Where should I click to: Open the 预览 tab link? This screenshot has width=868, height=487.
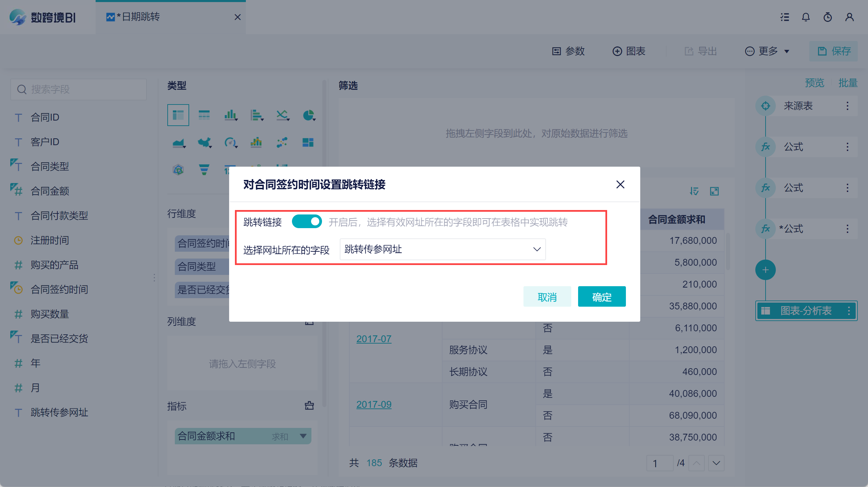[x=814, y=83]
